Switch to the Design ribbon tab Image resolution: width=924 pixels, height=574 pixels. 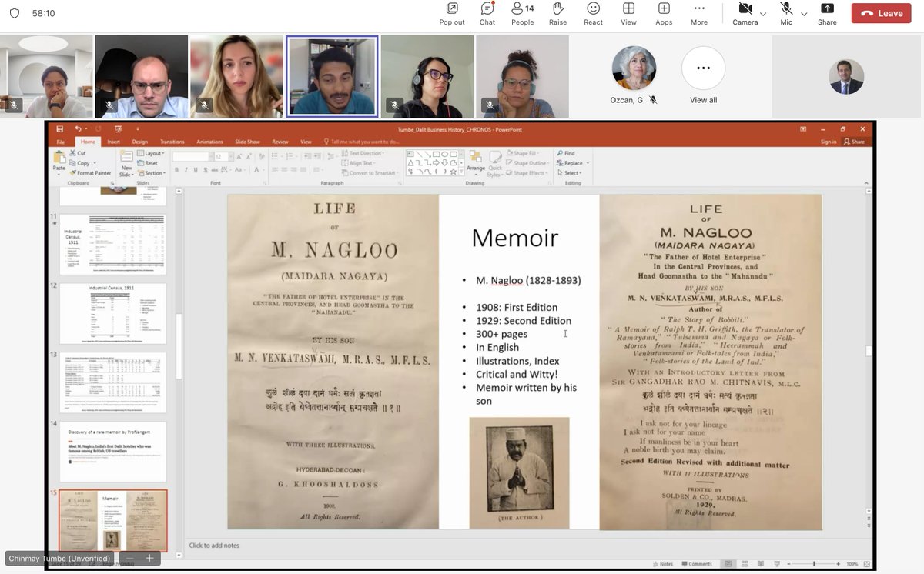pyautogui.click(x=139, y=142)
